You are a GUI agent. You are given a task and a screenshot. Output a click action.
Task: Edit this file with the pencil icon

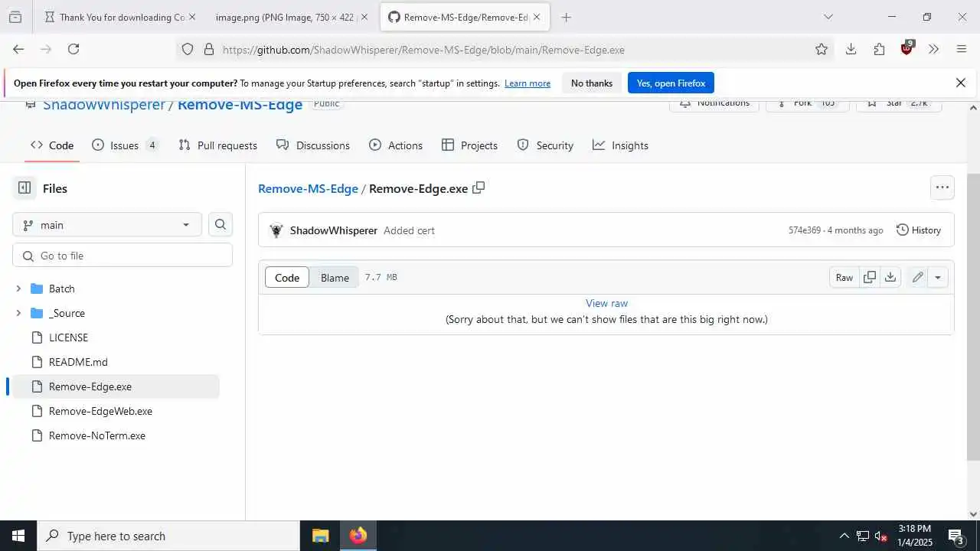click(x=917, y=277)
